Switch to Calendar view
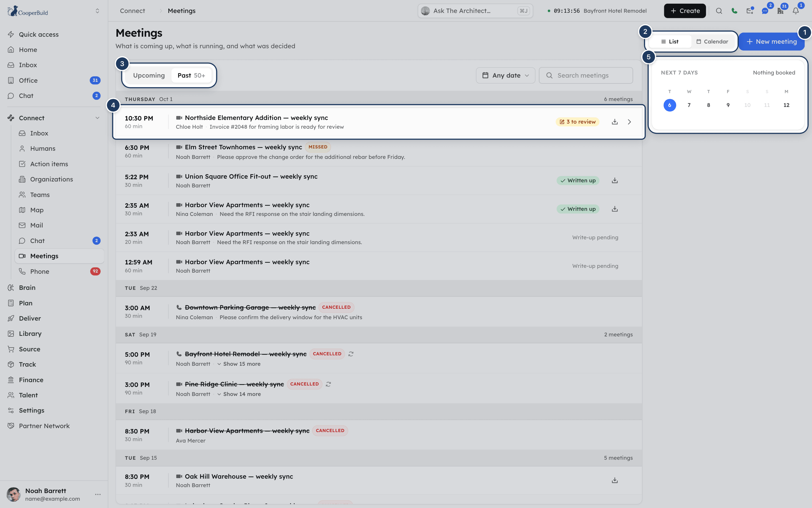 pos(712,42)
